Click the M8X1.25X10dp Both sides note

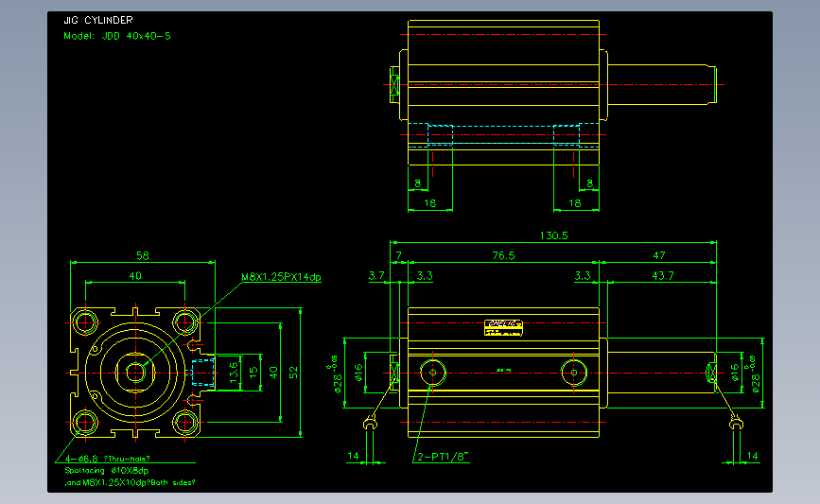131,482
